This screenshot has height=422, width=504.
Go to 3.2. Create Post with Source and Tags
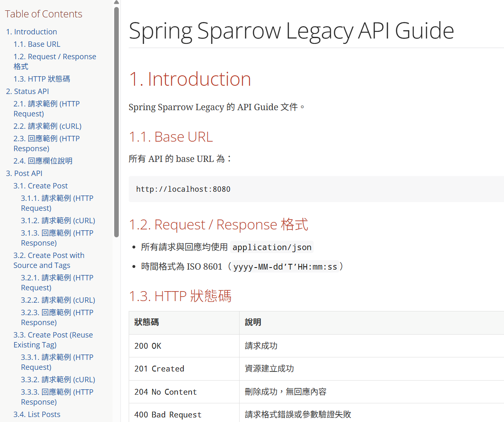(48, 260)
